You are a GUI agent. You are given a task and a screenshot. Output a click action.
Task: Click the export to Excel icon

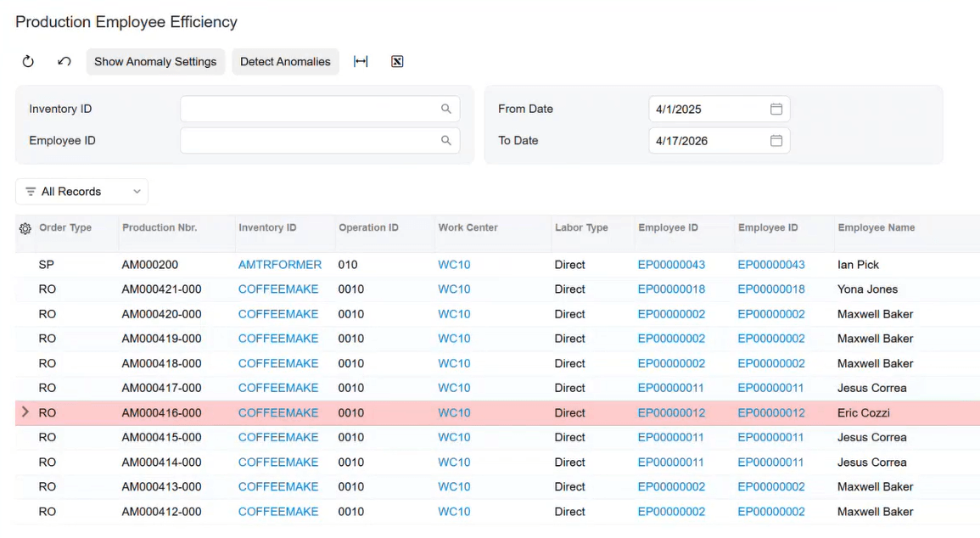[x=397, y=61]
